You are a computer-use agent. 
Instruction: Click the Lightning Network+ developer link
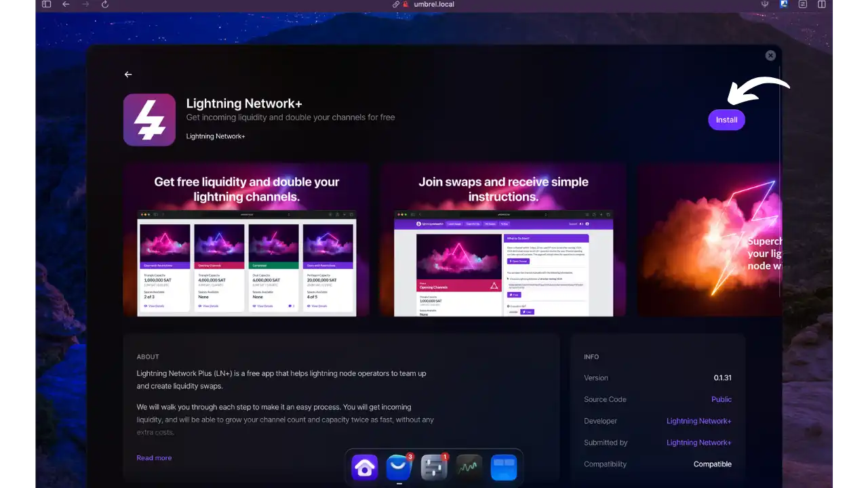point(698,421)
